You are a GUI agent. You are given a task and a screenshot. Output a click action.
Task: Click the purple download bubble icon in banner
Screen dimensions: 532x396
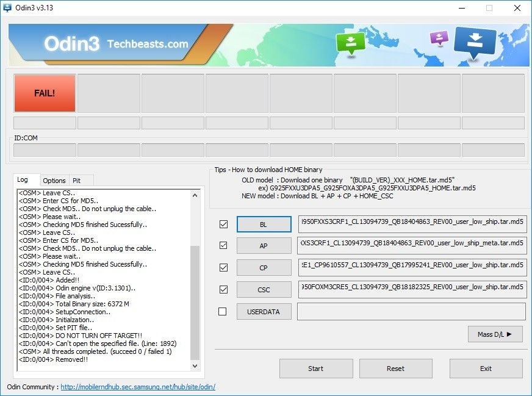click(439, 38)
